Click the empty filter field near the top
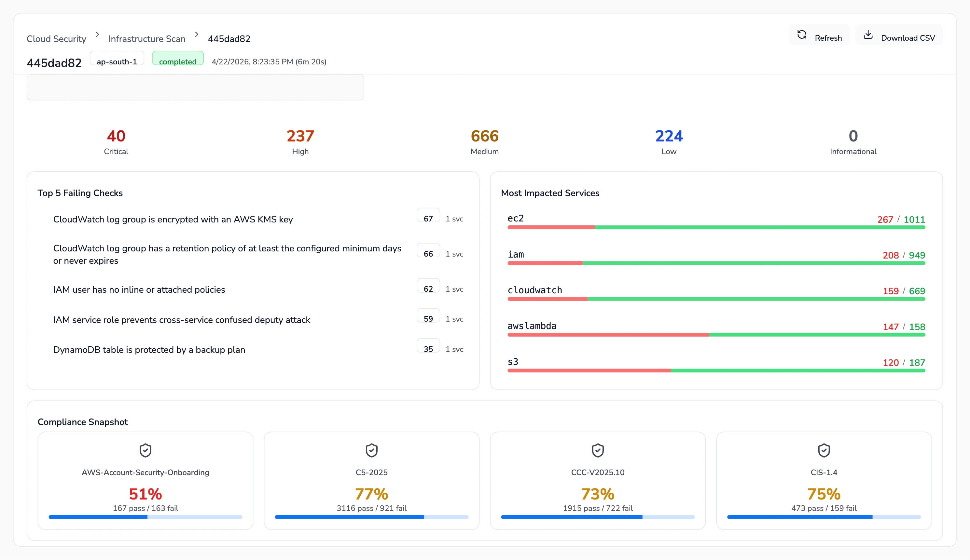Image resolution: width=970 pixels, height=560 pixels. pos(195,87)
